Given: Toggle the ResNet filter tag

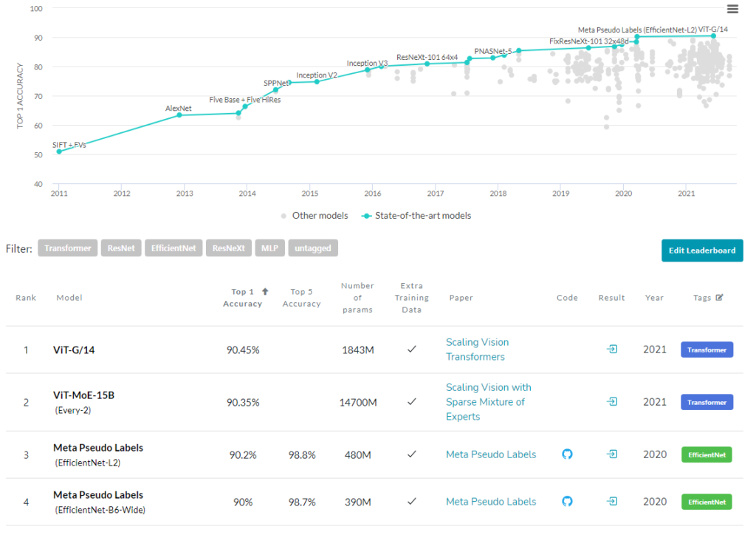Looking at the screenshot, I should click(x=121, y=248).
